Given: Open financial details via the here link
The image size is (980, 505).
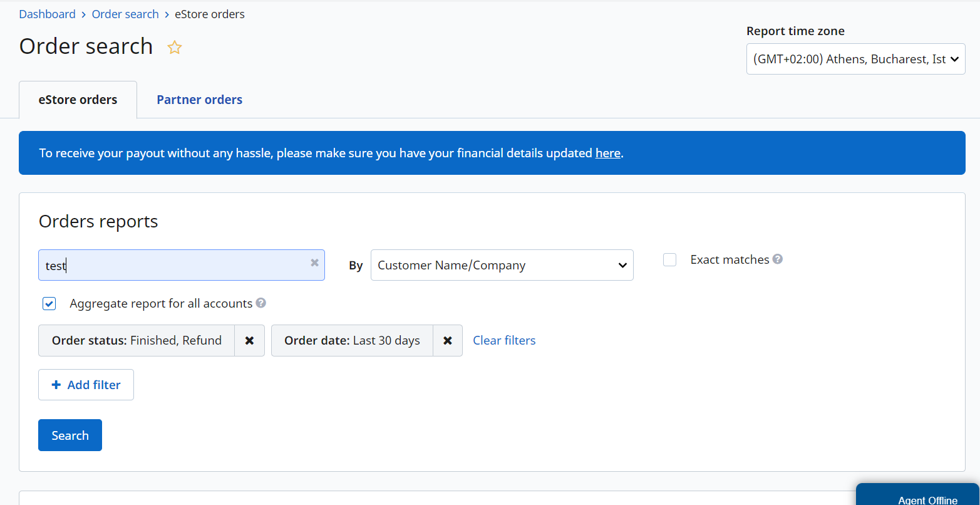Looking at the screenshot, I should point(607,152).
